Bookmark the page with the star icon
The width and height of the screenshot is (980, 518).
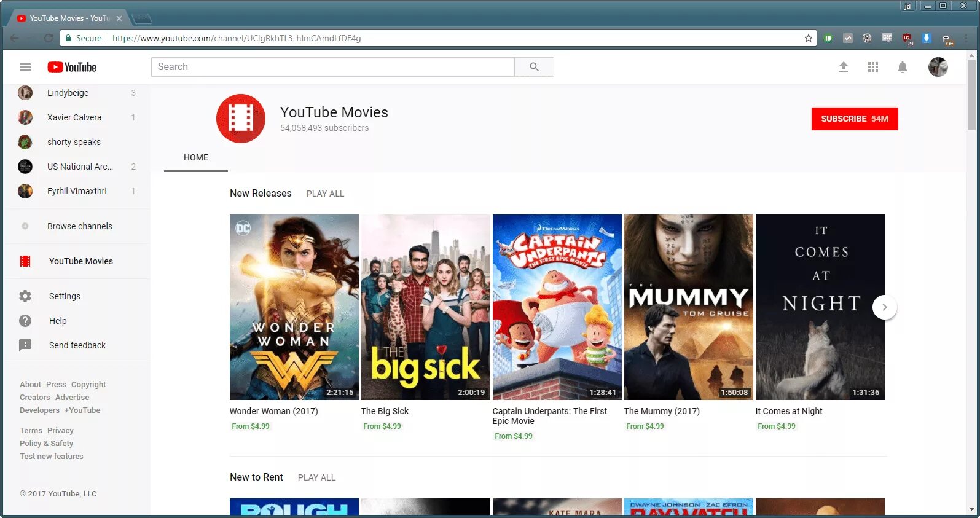(x=809, y=38)
